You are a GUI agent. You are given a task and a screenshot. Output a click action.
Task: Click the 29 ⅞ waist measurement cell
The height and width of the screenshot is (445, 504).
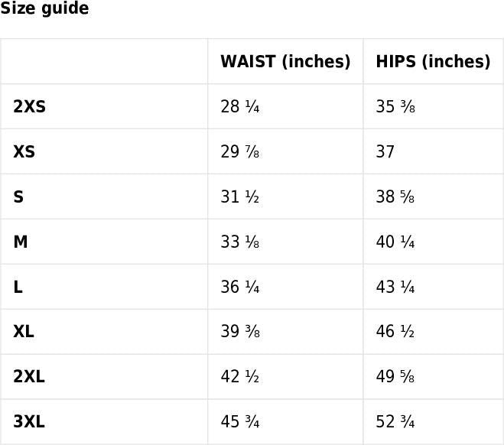tap(240, 152)
